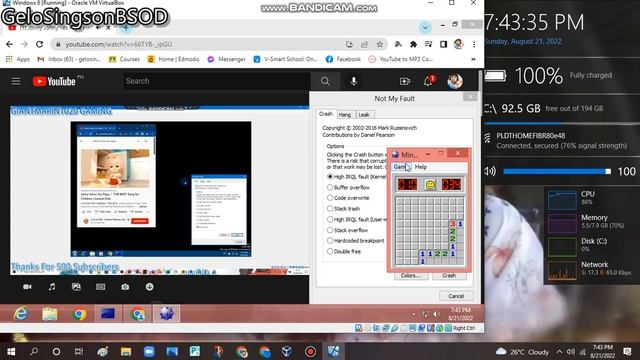Screen dimensions: 640x360
Task: Click the YouTube video player thumbnail
Action: [x=160, y=190]
